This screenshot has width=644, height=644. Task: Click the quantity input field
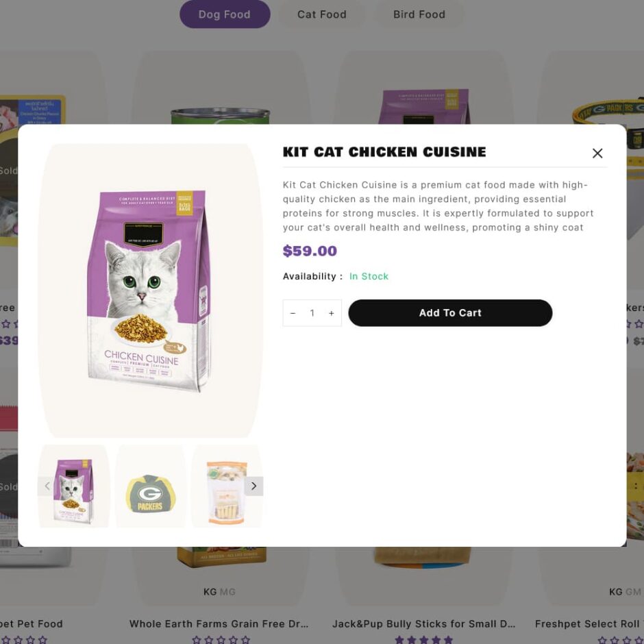point(312,313)
